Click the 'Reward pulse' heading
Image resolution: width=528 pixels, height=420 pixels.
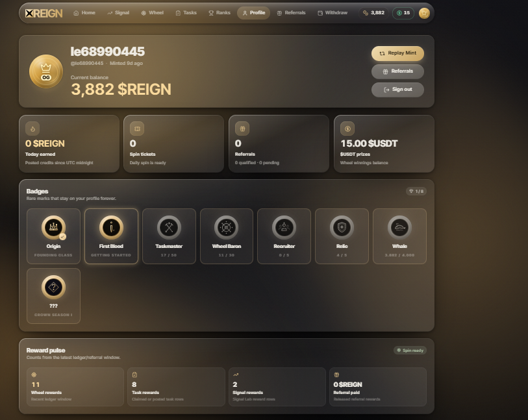click(46, 351)
